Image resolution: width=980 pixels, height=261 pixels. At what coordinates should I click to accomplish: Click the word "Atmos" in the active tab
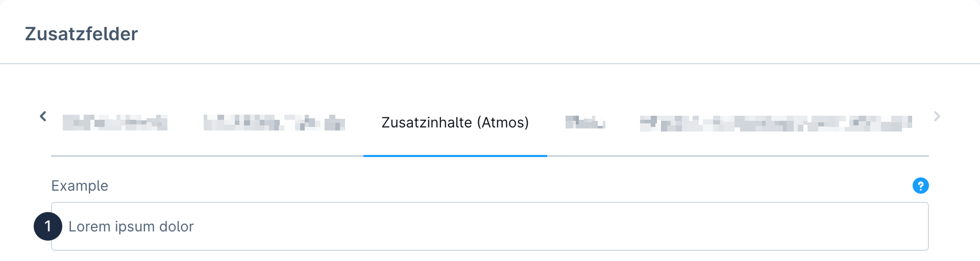tap(502, 123)
